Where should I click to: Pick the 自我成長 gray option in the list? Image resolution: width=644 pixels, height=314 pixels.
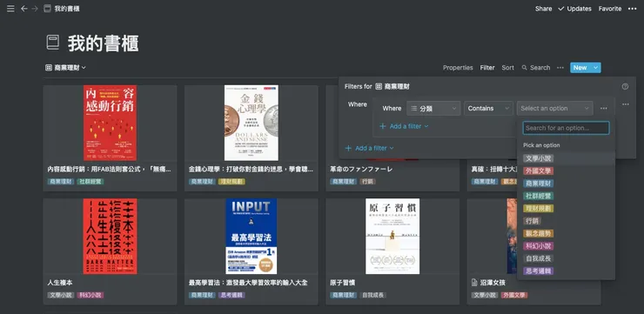(x=539, y=258)
